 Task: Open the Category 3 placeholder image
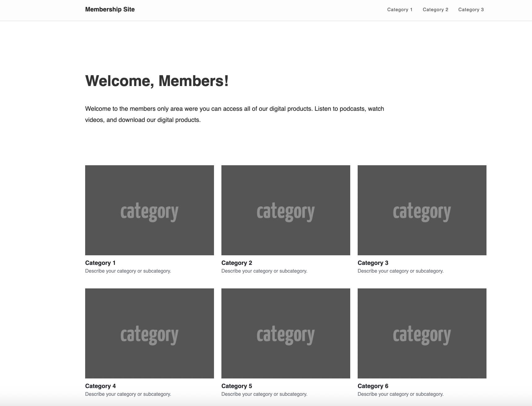(422, 210)
